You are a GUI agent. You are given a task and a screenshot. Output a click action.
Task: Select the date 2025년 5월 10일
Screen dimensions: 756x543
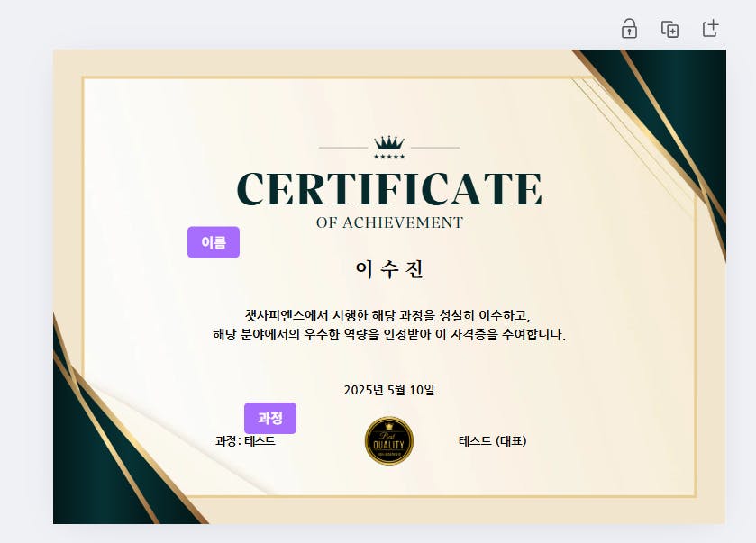(x=389, y=390)
